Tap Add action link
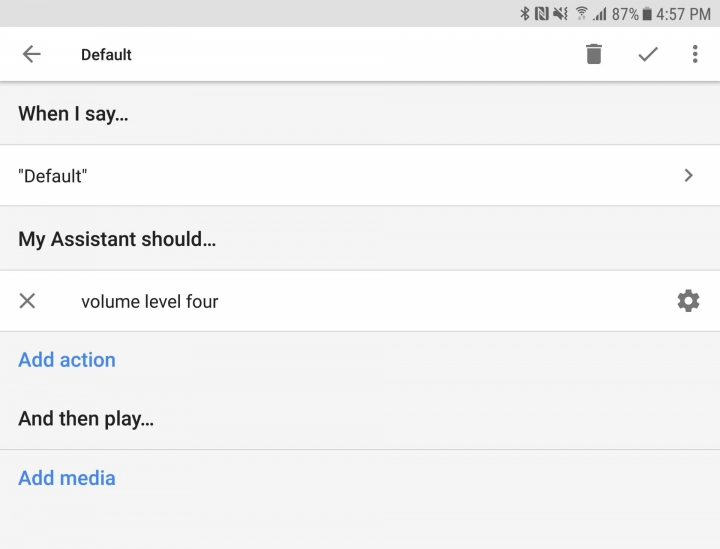 [67, 360]
